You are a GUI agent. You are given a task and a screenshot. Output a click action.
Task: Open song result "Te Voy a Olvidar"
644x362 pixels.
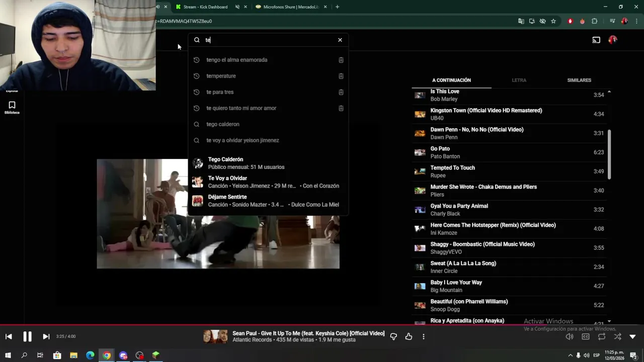(x=268, y=182)
